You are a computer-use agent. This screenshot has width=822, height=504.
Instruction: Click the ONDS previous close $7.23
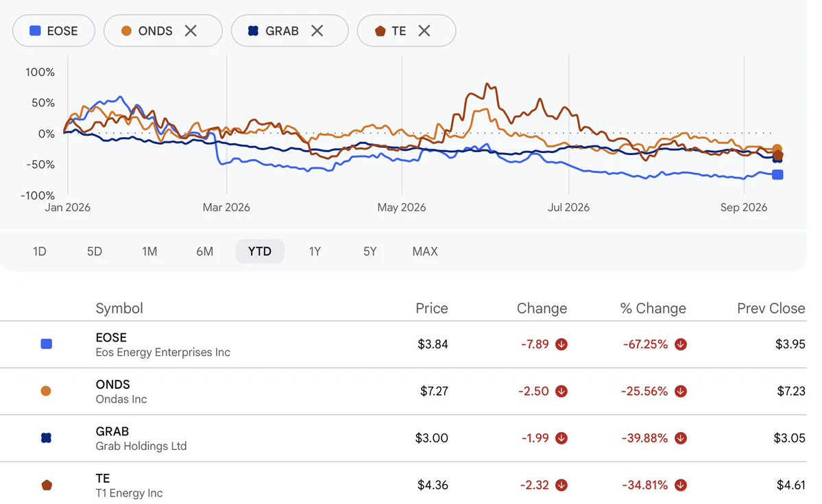pos(791,392)
